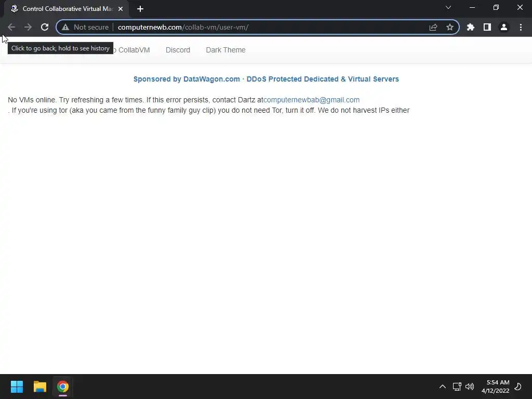The image size is (532, 399).
Task: Click the focus assist moon icon
Action: pyautogui.click(x=518, y=387)
